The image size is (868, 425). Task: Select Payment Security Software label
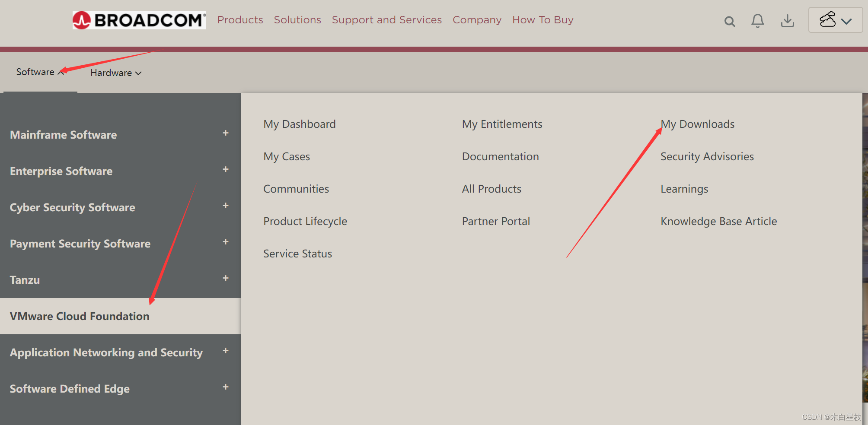tap(80, 244)
